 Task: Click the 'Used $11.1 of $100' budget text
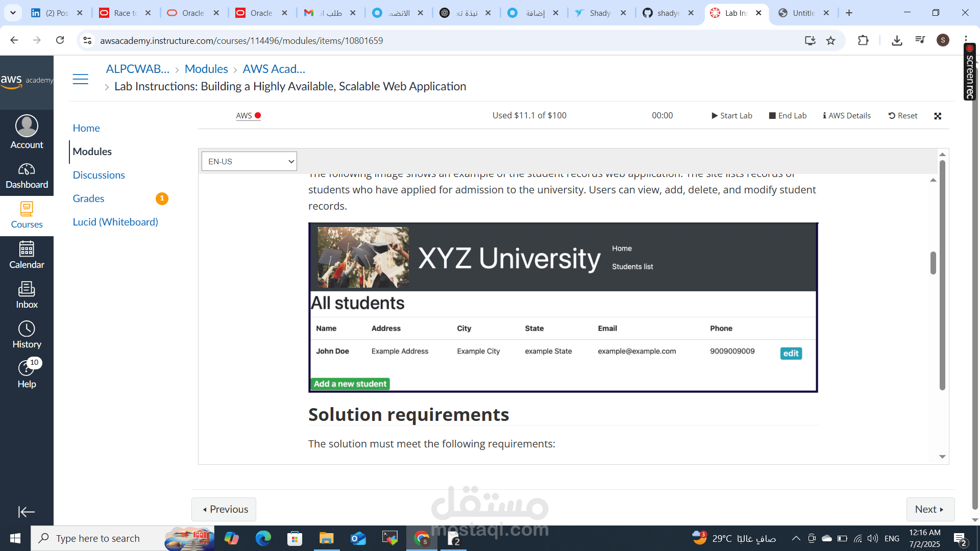529,115
